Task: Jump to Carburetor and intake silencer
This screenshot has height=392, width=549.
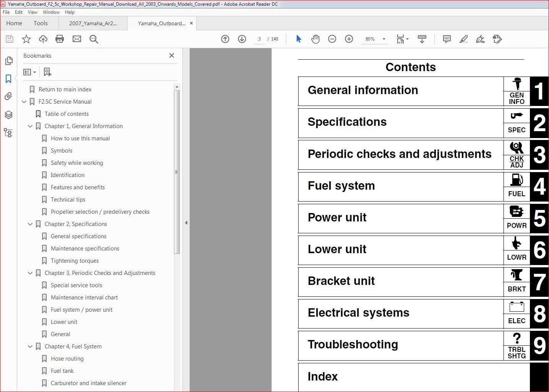Action: (x=89, y=383)
